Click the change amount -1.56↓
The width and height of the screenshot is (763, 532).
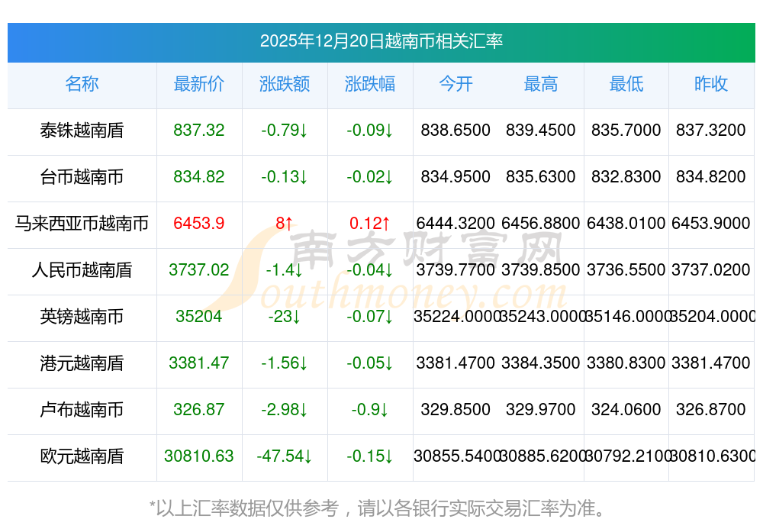click(x=284, y=363)
